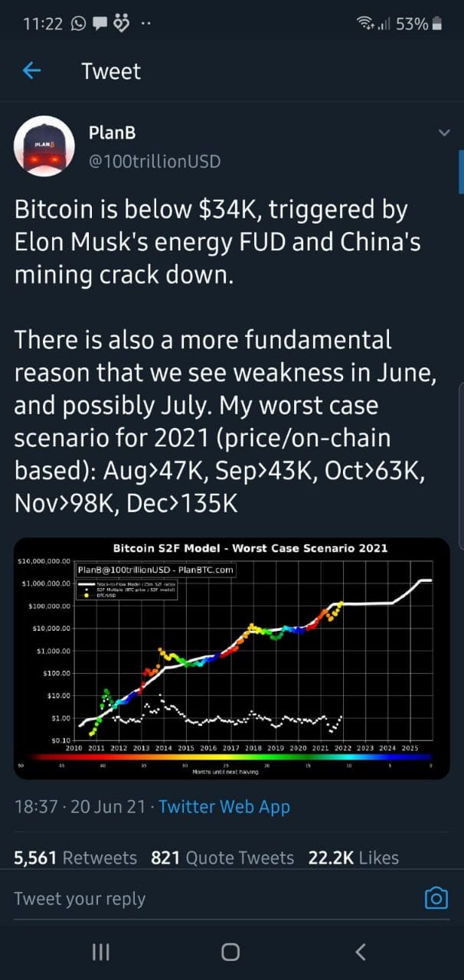
Task: Click the right-side scrollbar indicator
Action: point(461,172)
